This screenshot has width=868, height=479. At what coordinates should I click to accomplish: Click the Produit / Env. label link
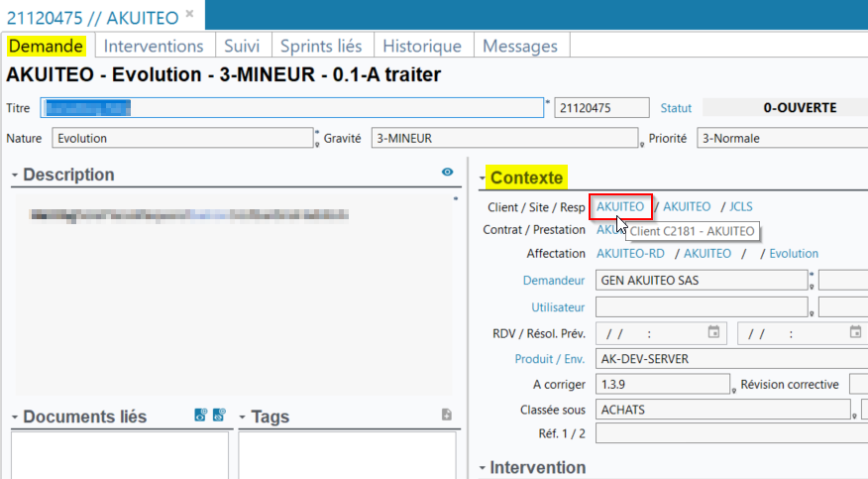(550, 359)
